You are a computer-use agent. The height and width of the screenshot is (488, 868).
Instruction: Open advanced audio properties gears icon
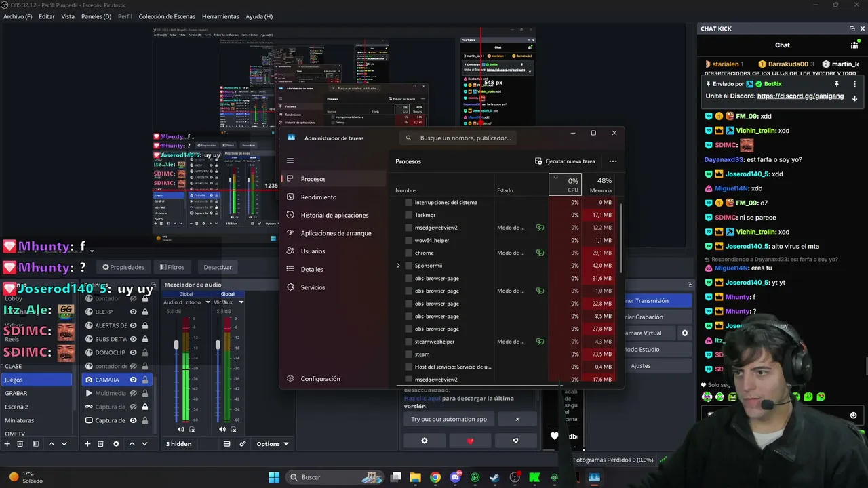tap(243, 444)
